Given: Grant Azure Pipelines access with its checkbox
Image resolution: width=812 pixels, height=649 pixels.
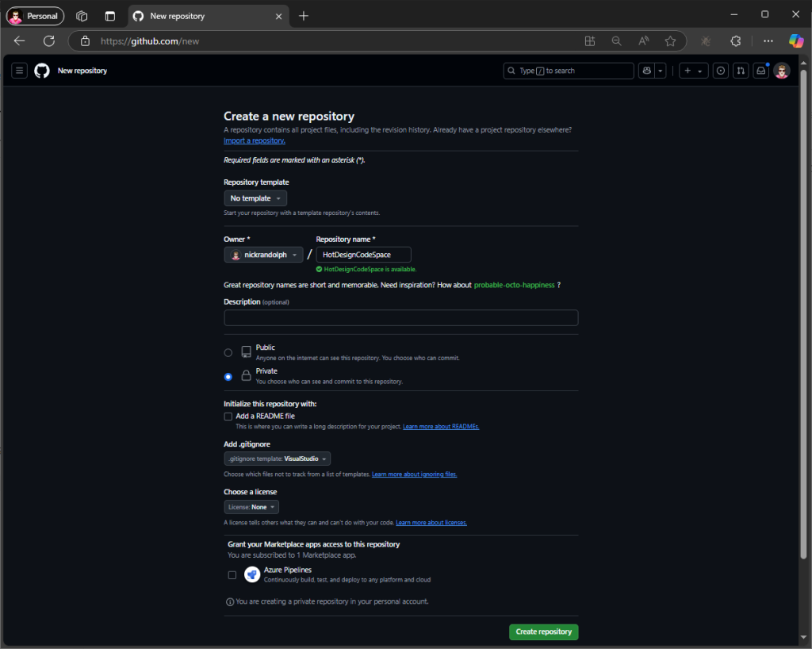Looking at the screenshot, I should pos(232,574).
